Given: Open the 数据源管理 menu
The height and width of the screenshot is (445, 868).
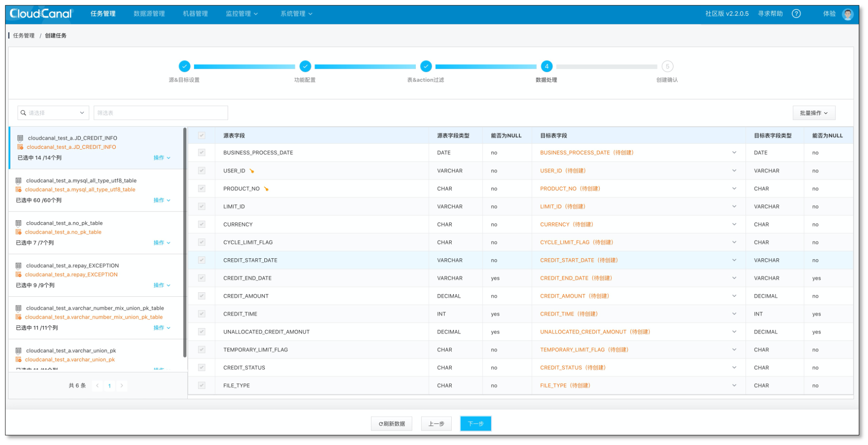Looking at the screenshot, I should point(149,14).
